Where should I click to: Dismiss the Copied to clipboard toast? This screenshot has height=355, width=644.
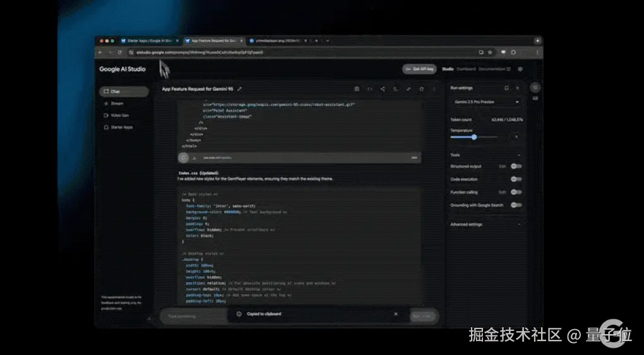pos(396,314)
